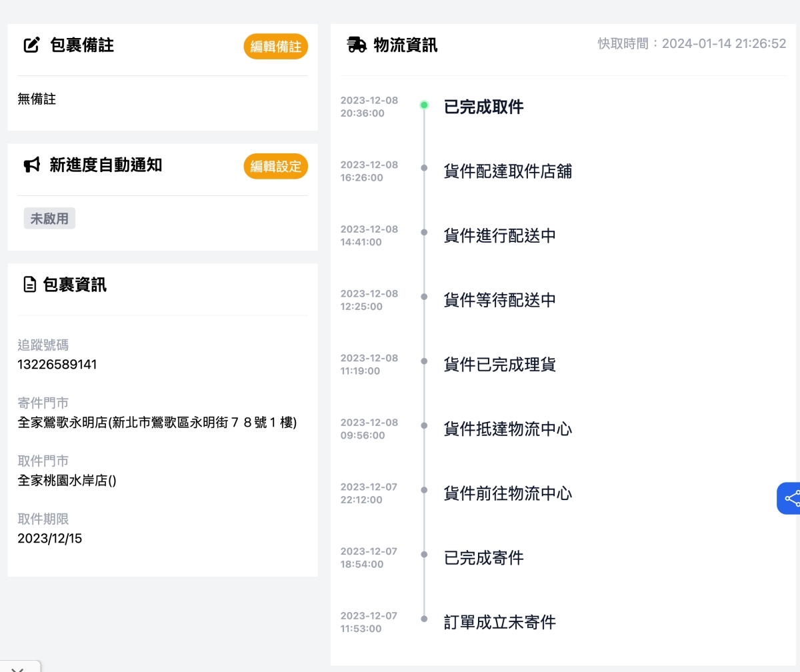Click the timestamp 2023-12-07 22:12:00
This screenshot has width=800, height=672.
coord(369,493)
